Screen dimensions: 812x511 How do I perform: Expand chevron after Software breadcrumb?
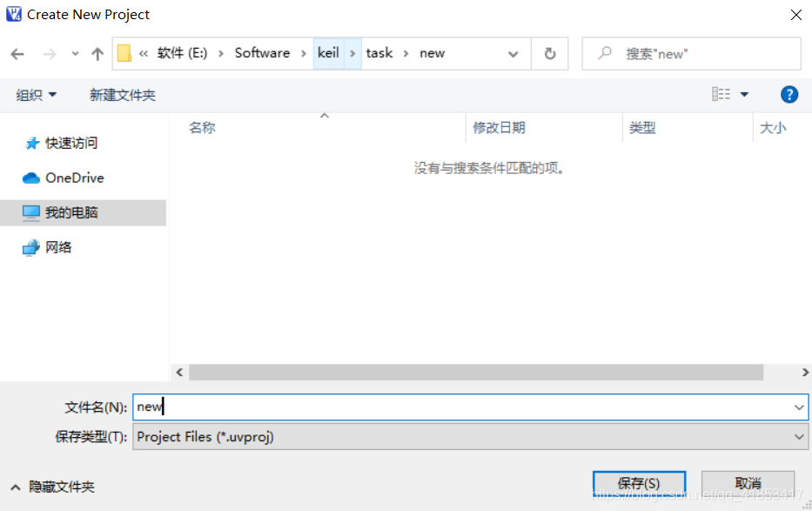click(304, 53)
